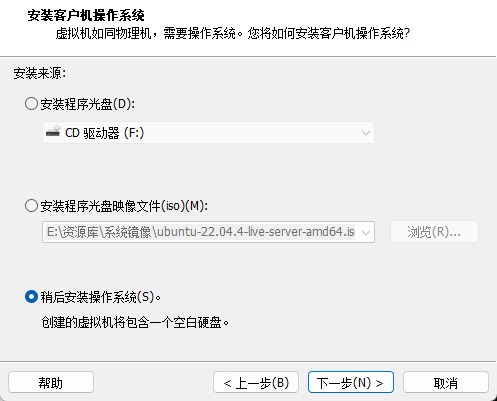Click the 安装程序光盘(D): option label text
497x401 pixels.
click(88, 104)
